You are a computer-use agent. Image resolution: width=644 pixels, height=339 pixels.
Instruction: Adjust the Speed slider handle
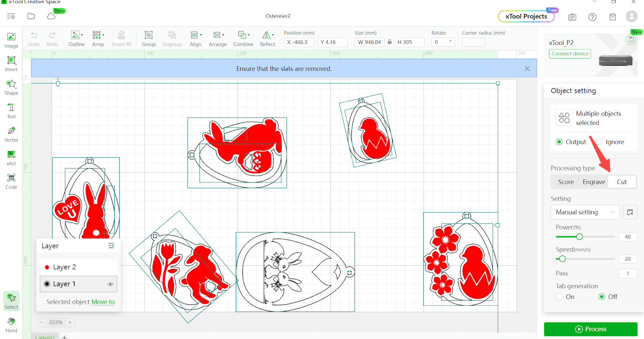tap(562, 259)
